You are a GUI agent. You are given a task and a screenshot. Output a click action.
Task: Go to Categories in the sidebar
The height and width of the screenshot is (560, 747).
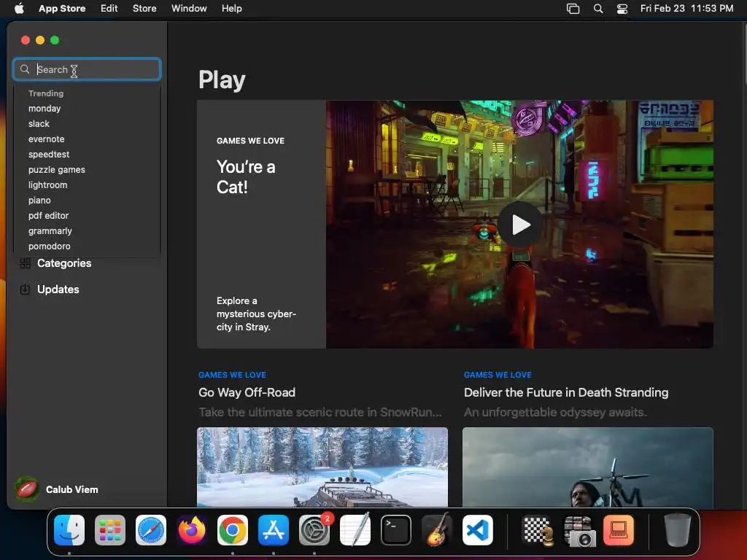click(x=64, y=263)
